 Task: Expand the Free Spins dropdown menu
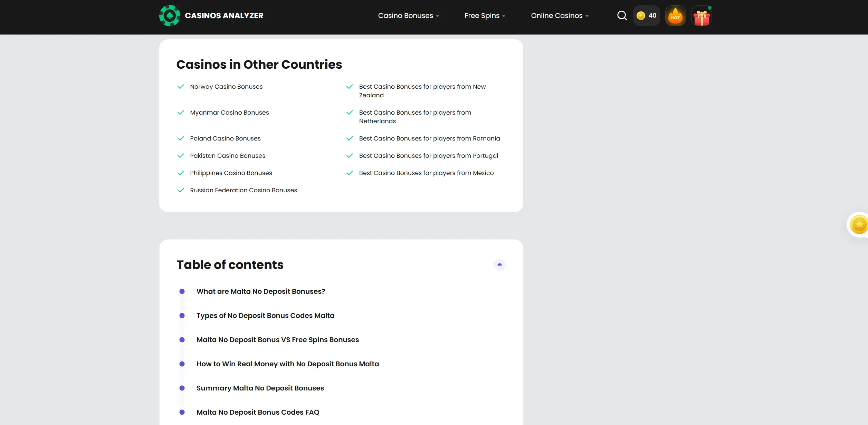click(485, 16)
